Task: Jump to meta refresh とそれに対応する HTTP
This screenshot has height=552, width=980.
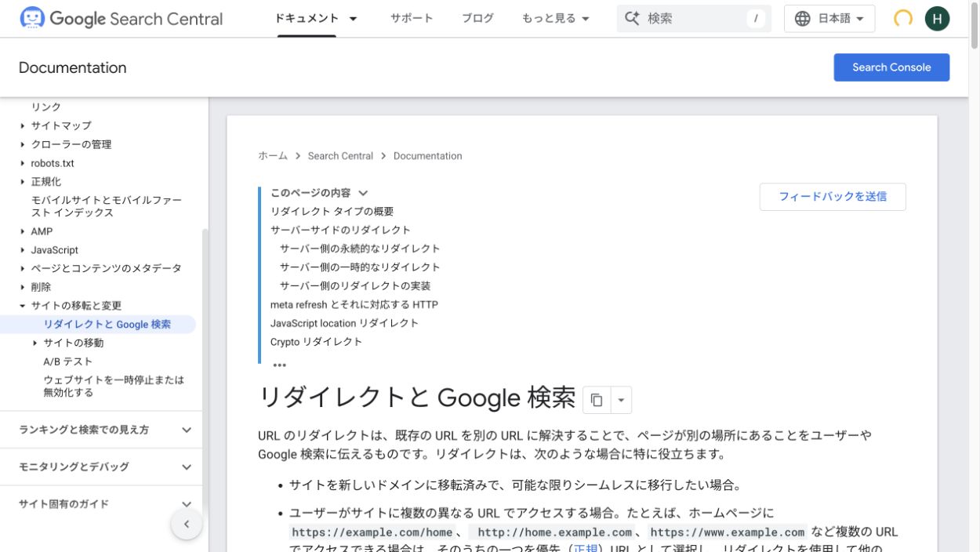Action: click(354, 304)
